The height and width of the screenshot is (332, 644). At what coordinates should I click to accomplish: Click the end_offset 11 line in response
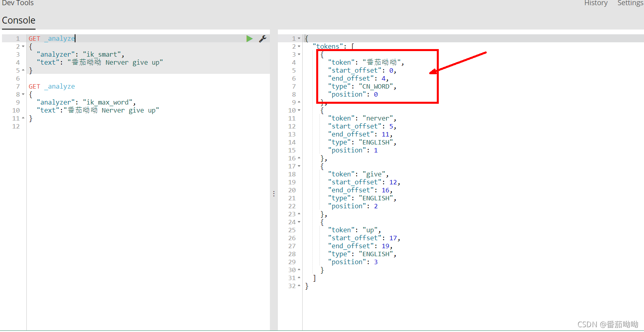pos(360,134)
